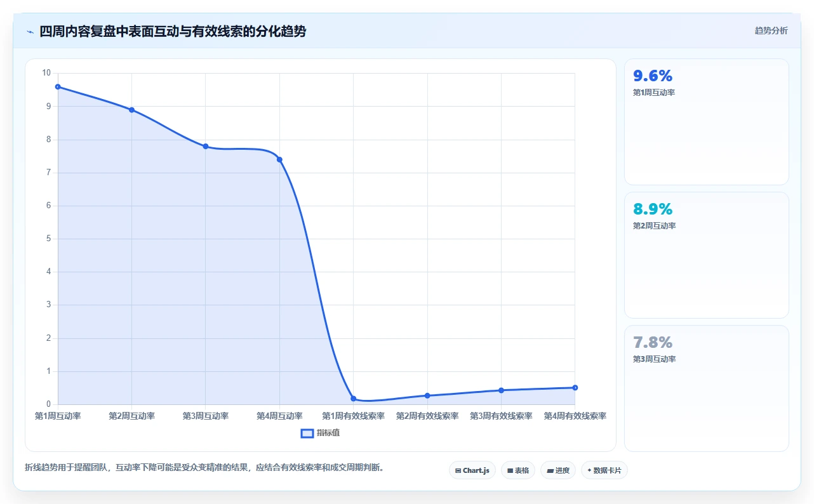Image resolution: width=814 pixels, height=504 pixels.
Task: Click the x-axis label 第2周互动率
Action: [131, 416]
